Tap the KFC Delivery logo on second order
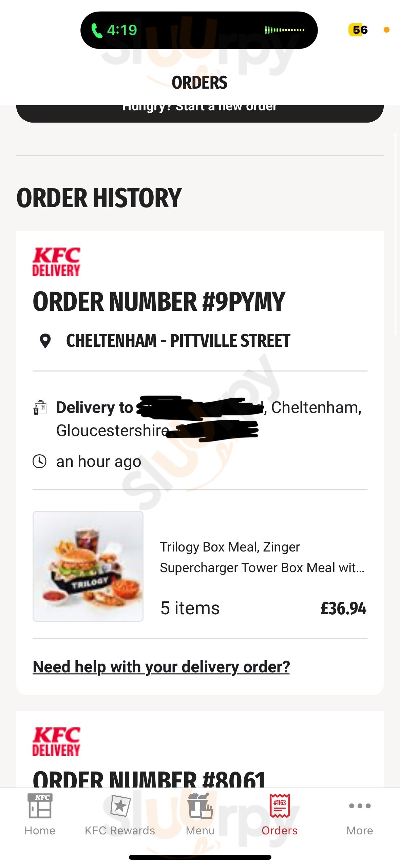The width and height of the screenshot is (400, 868). (56, 741)
